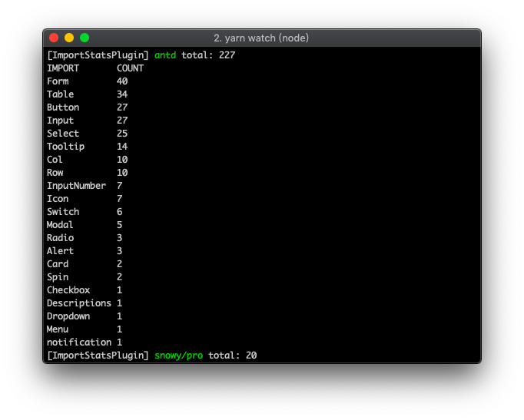The width and height of the screenshot is (524, 420).
Task: Click count '40' in the Form row
Action: [122, 81]
